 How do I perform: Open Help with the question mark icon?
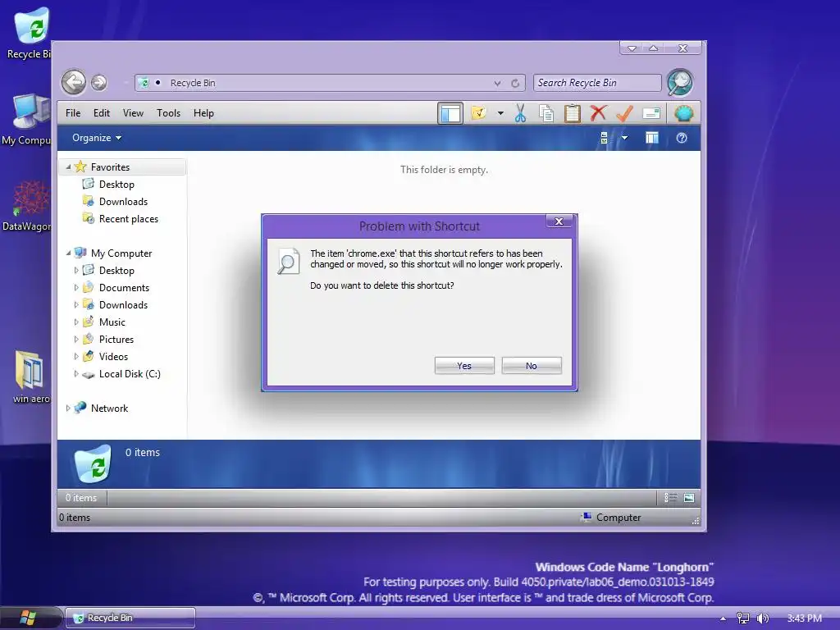coord(682,138)
